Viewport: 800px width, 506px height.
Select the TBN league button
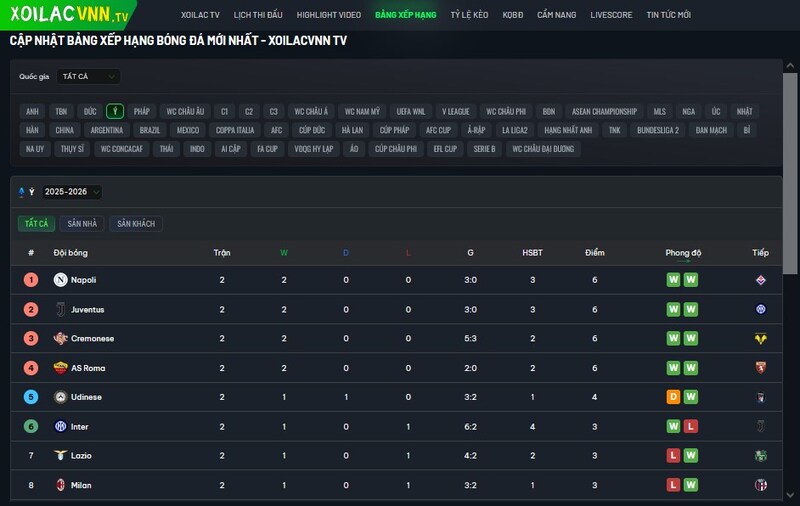tap(61, 111)
